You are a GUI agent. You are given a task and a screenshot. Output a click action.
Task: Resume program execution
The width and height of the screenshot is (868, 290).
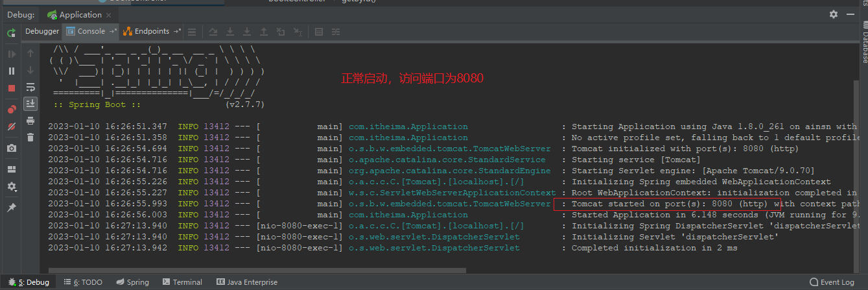coord(11,54)
